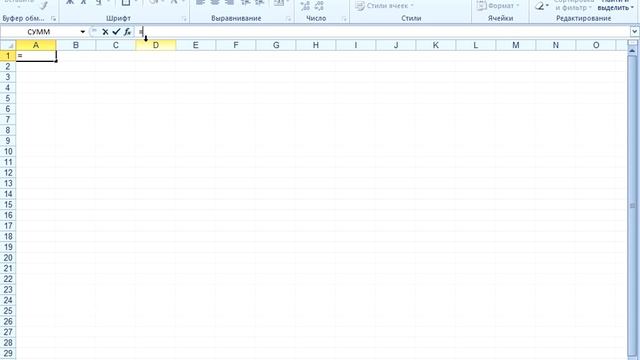Select column K header
The image size is (640, 360).
click(436, 45)
